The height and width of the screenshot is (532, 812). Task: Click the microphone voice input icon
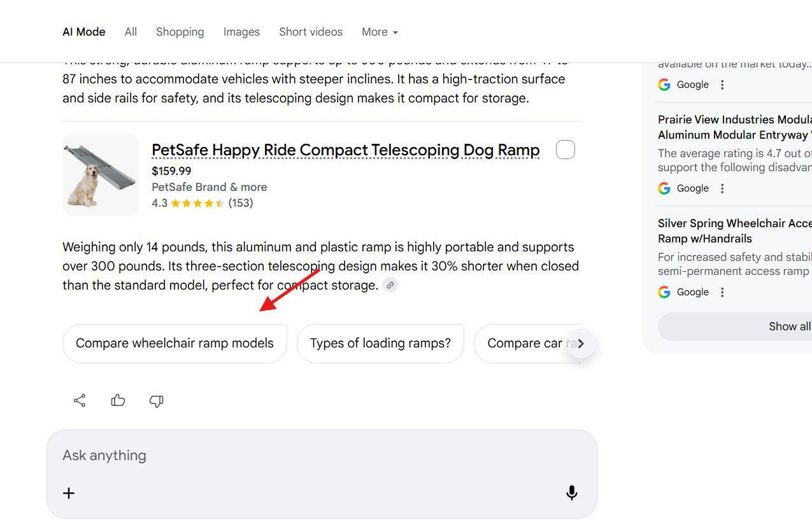coord(572,493)
